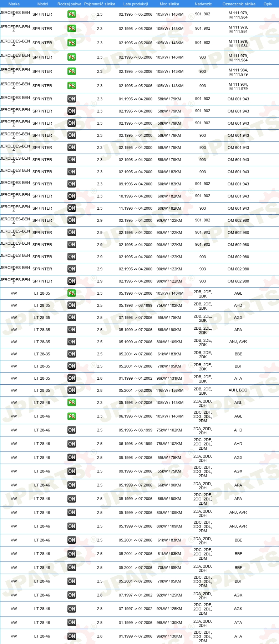
Task: Click the '11.1996 -> 04.2000' production years cell
Action: click(136, 208)
